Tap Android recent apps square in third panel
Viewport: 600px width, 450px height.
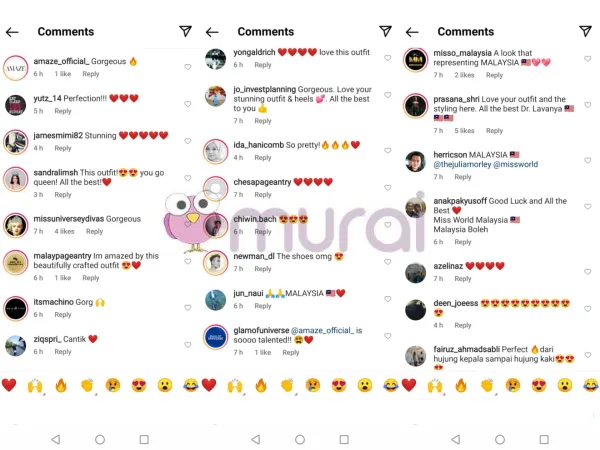tap(544, 439)
